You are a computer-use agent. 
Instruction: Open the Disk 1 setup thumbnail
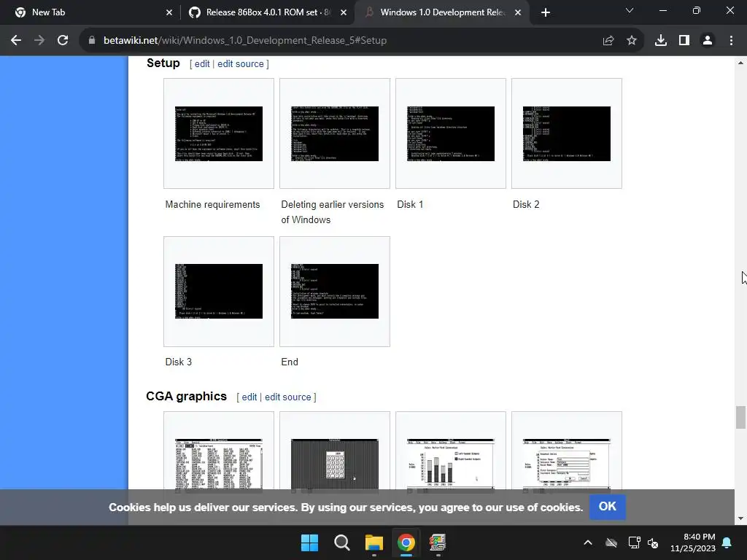pos(451,134)
